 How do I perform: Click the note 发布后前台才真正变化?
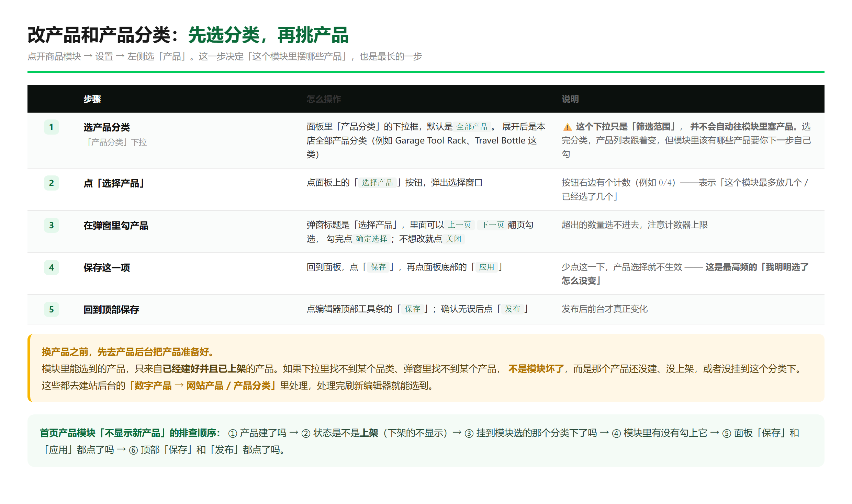[x=605, y=309]
